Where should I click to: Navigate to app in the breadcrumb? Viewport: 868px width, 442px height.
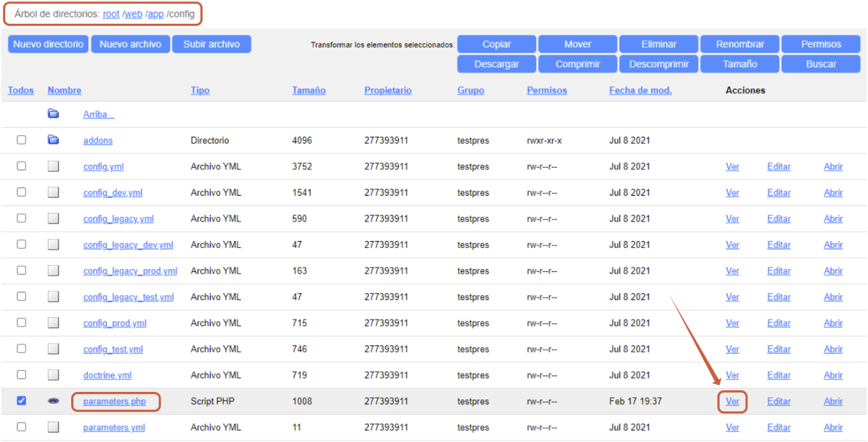coord(156,14)
